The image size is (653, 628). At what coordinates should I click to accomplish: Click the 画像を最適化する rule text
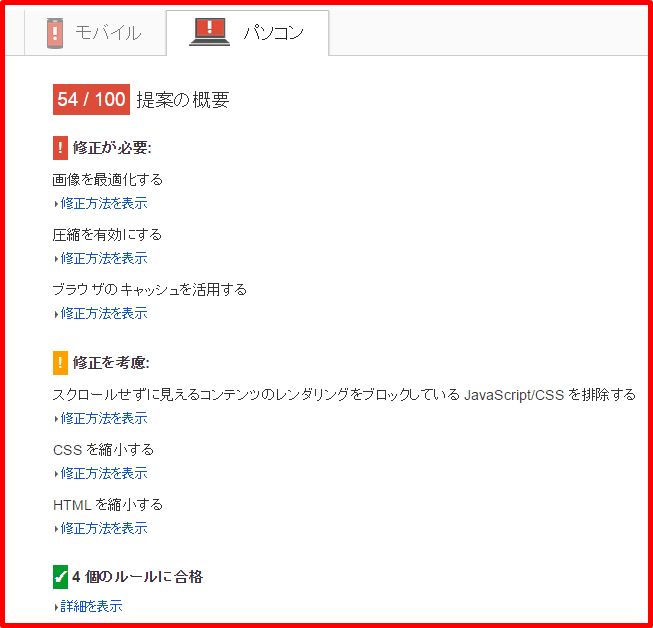(107, 180)
